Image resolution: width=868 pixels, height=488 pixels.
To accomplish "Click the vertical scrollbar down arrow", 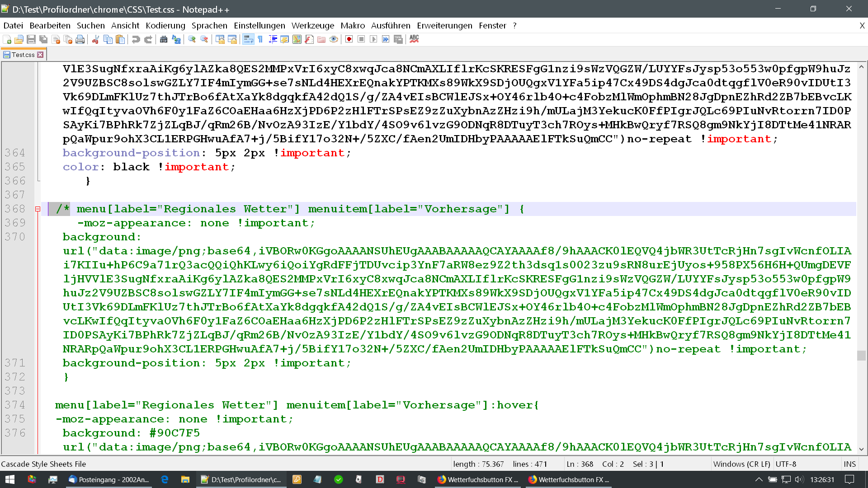I will [861, 449].
